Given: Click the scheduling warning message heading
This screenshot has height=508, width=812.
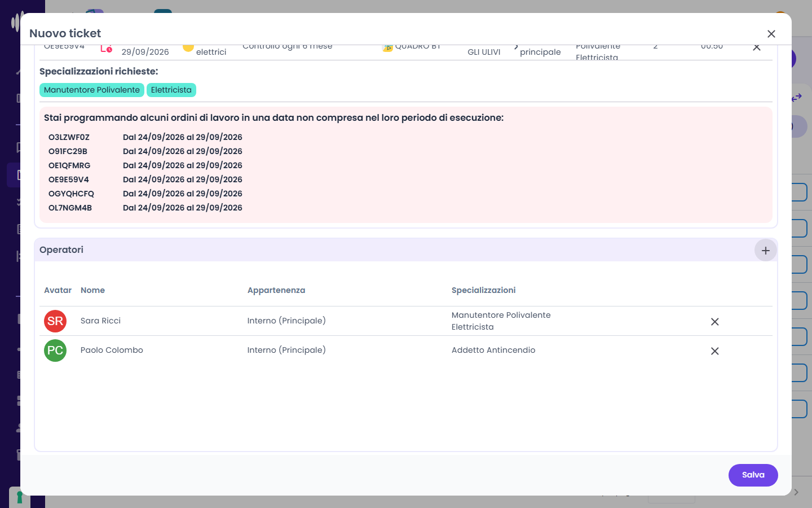Looking at the screenshot, I should [273, 117].
